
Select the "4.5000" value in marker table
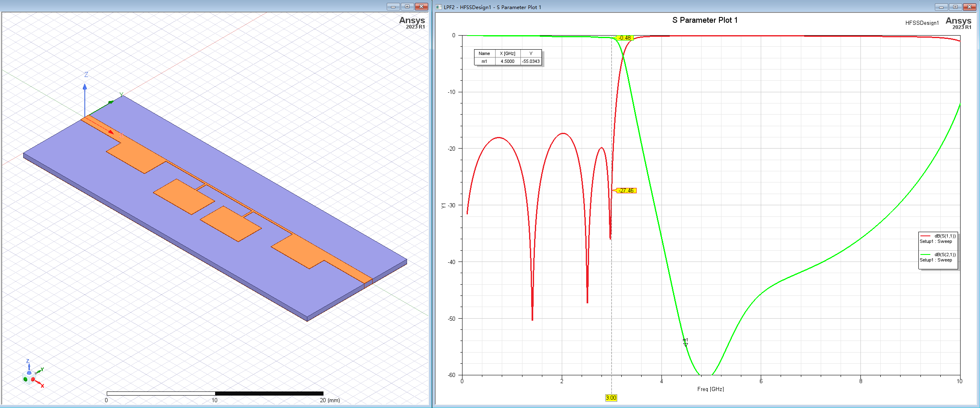tap(508, 61)
